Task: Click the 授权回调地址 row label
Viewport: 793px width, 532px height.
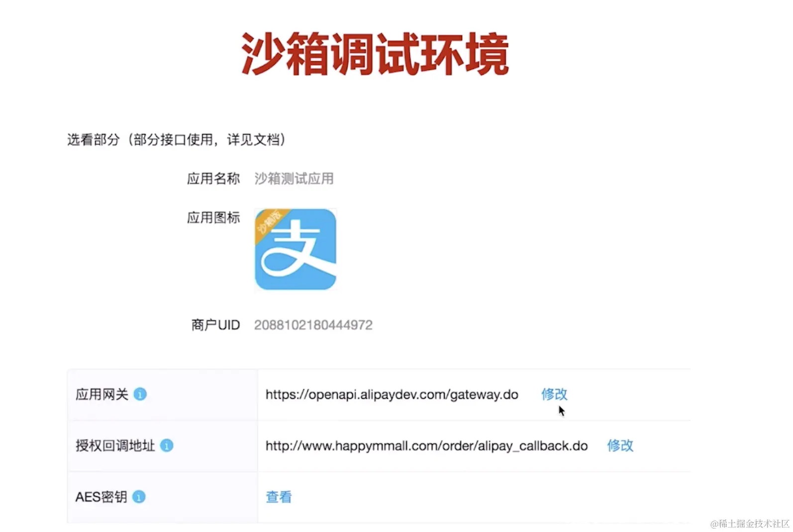Action: tap(115, 445)
